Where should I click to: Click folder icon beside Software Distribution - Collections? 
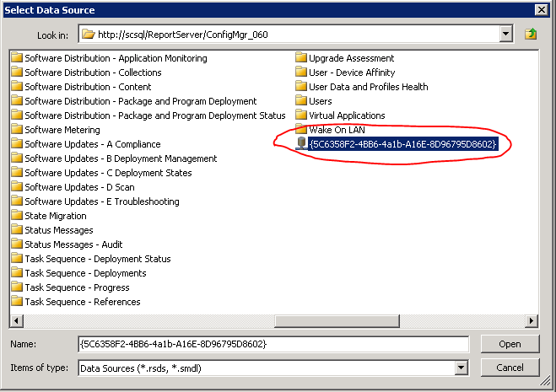click(17, 72)
